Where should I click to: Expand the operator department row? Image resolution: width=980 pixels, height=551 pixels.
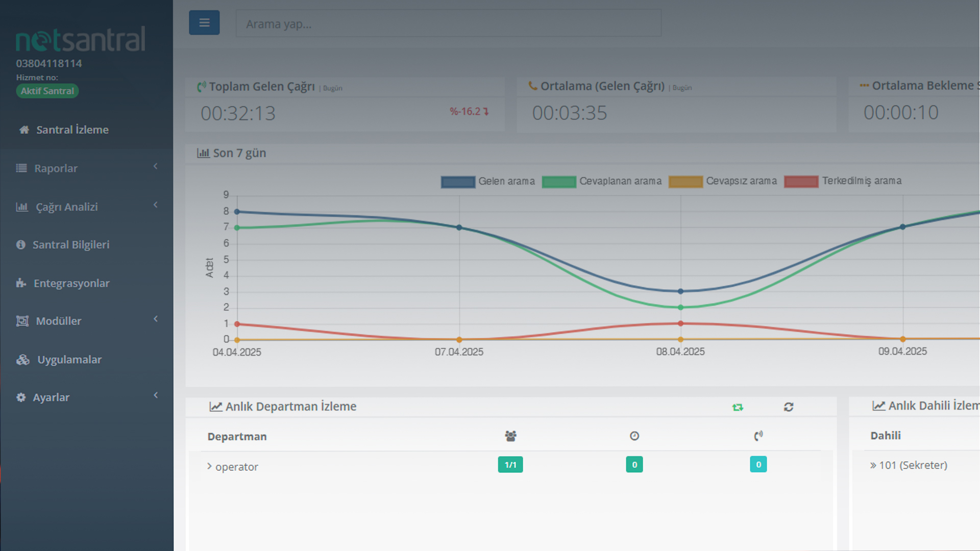click(x=209, y=466)
